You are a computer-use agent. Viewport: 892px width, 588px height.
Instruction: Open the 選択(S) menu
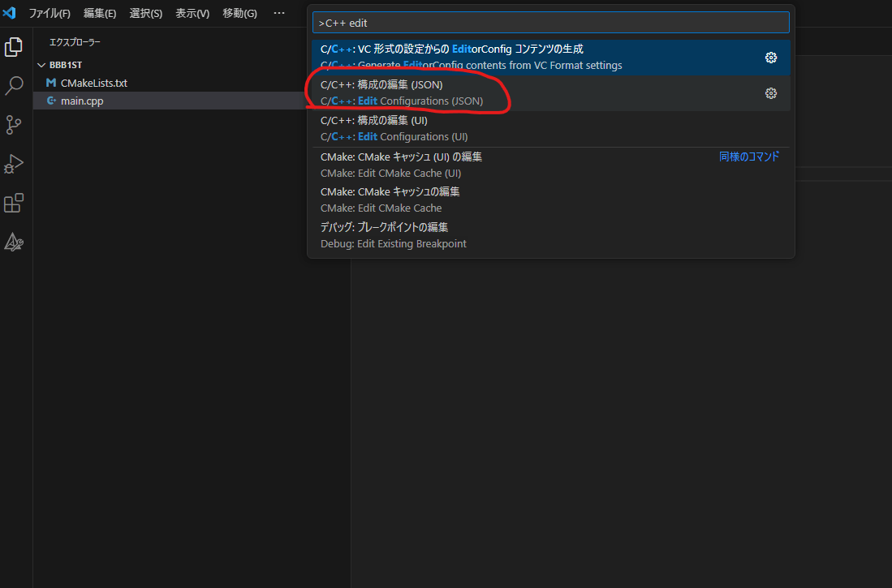(145, 13)
